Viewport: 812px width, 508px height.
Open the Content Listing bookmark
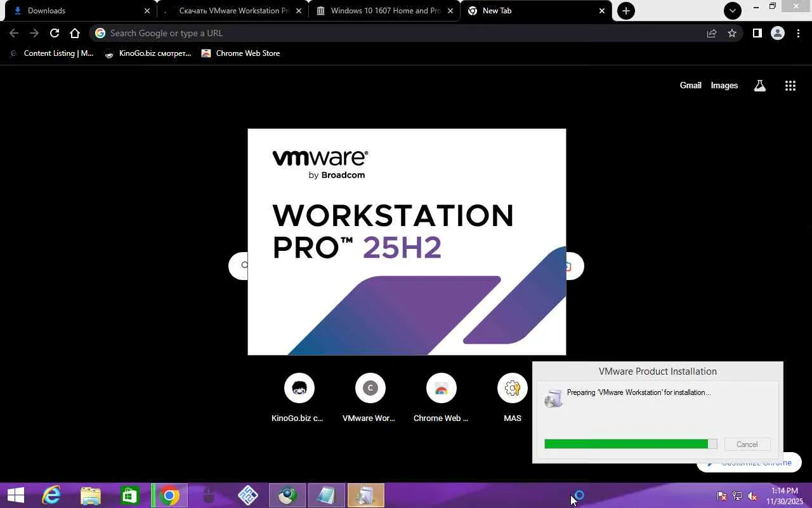[51, 53]
